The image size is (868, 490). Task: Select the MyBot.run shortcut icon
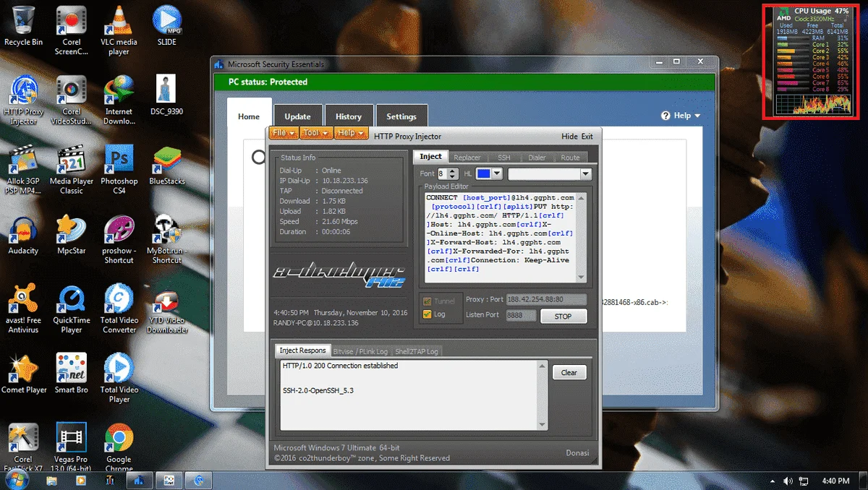(x=167, y=238)
